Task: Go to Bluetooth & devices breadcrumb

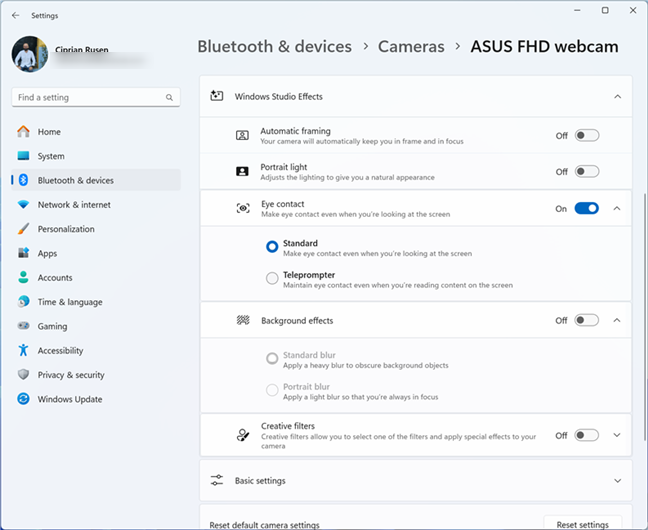Action: tap(274, 46)
